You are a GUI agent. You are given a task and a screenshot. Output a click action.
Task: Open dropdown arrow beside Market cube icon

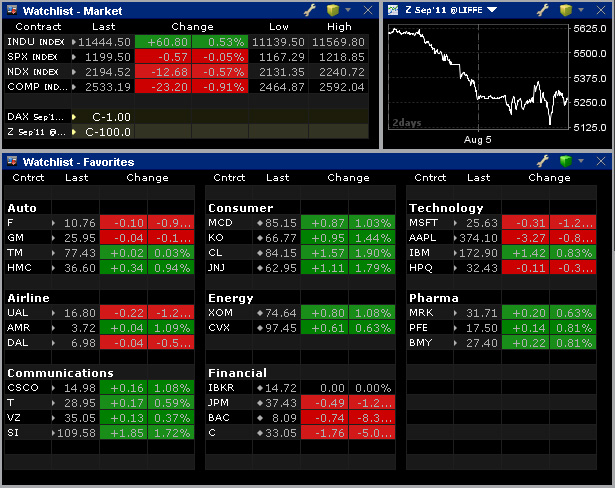[x=348, y=10]
